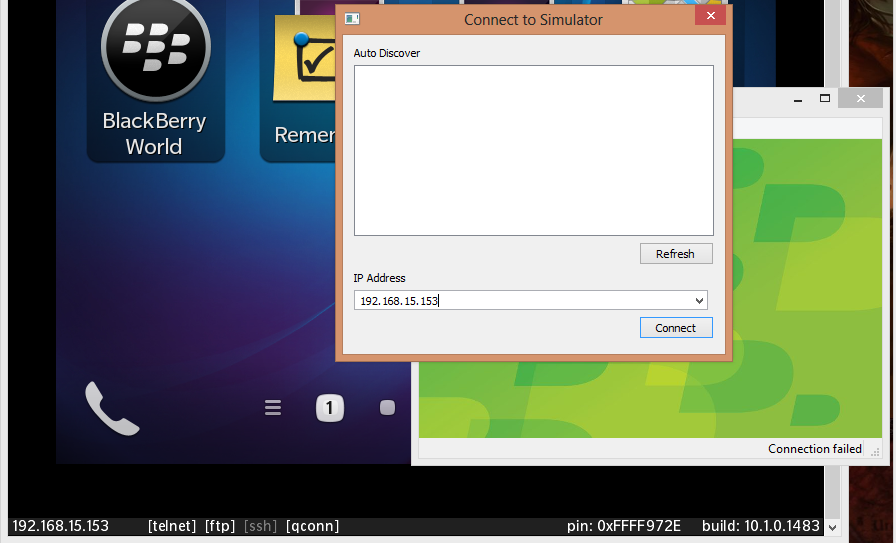The image size is (896, 543).
Task: Click the build: 10.1.0.1483 text
Action: tap(761, 526)
